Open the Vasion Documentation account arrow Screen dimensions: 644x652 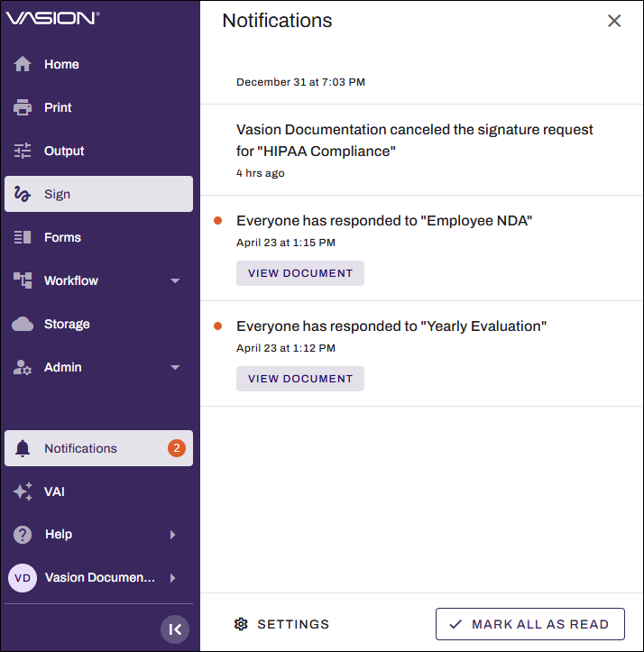pos(172,578)
